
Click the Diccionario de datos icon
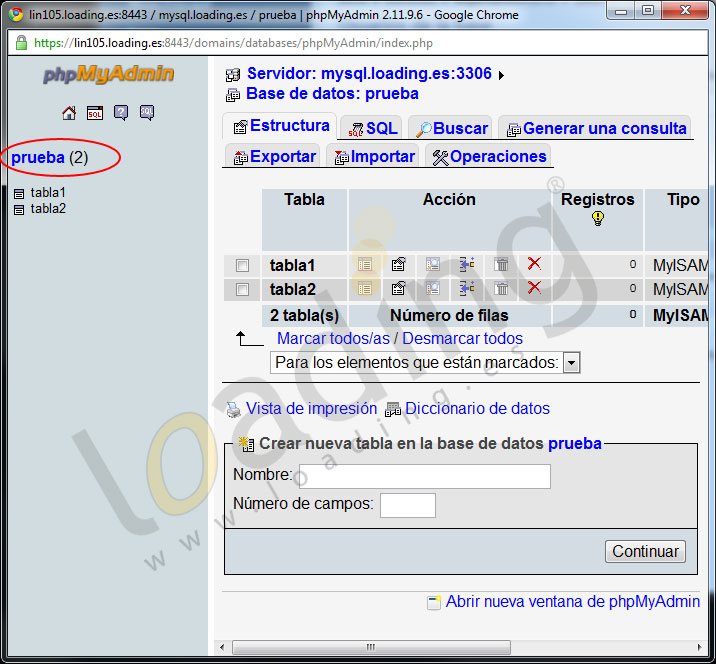[393, 410]
